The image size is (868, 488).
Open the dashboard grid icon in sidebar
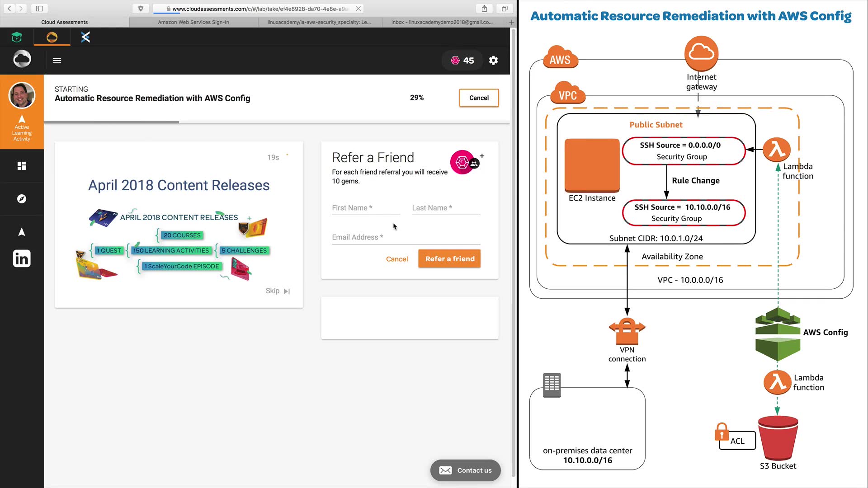click(x=22, y=166)
